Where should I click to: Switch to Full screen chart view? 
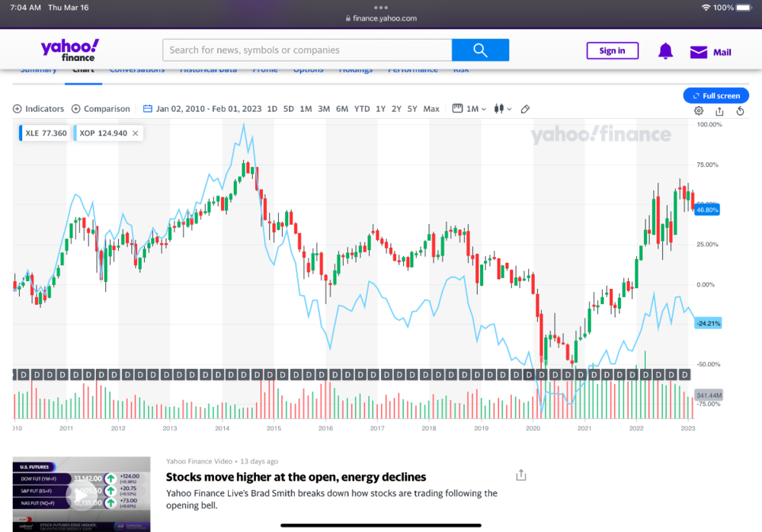point(716,96)
